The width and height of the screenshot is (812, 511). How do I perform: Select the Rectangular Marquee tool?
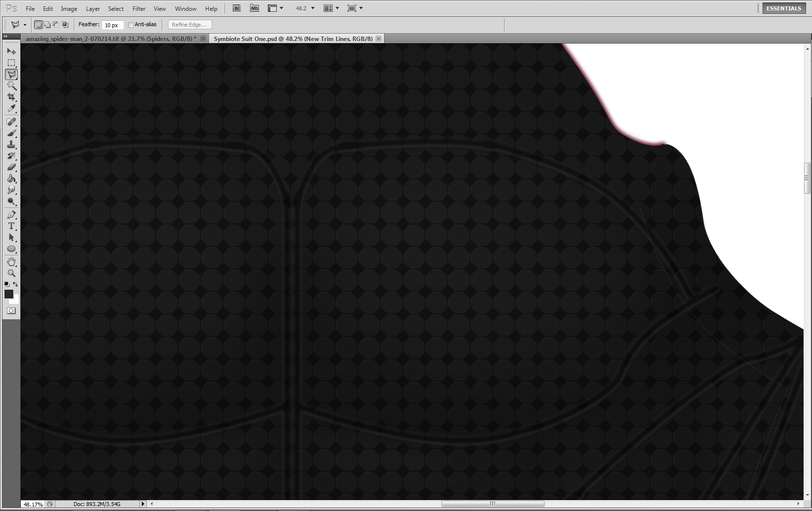tap(11, 63)
